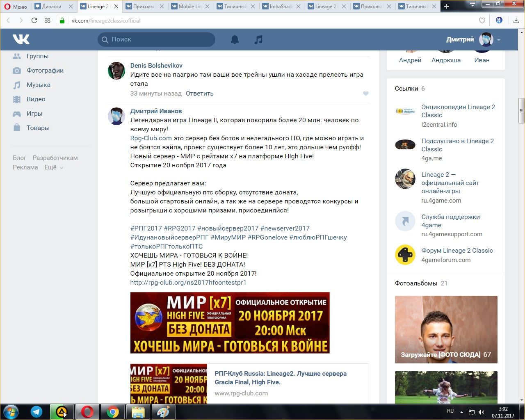Open Дмитрий Иванов's name link
Viewport: 525px width, 420px height.
(156, 111)
